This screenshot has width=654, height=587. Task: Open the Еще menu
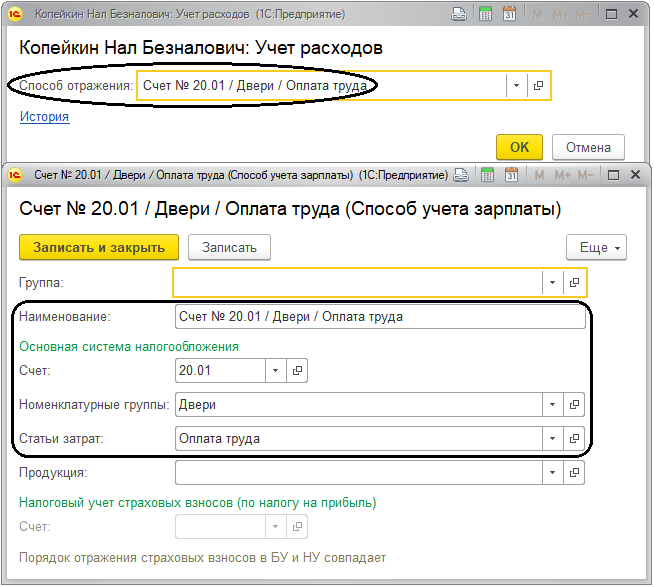[x=596, y=247]
